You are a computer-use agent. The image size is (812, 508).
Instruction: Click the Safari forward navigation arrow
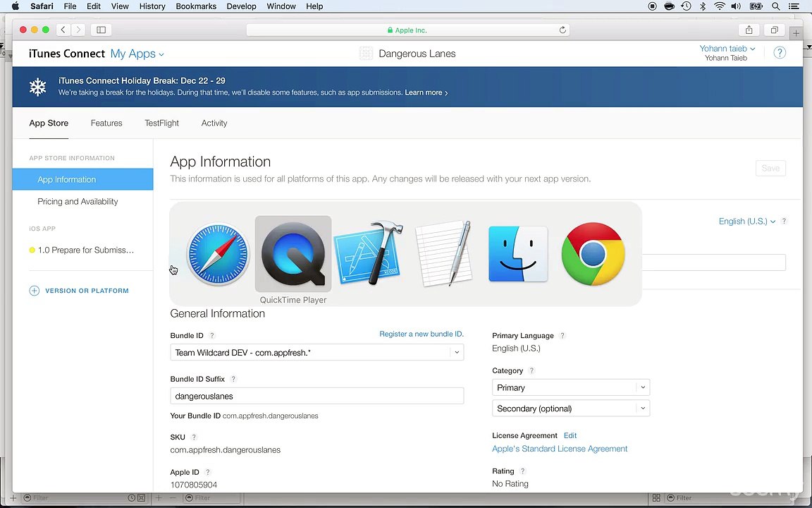(x=78, y=30)
